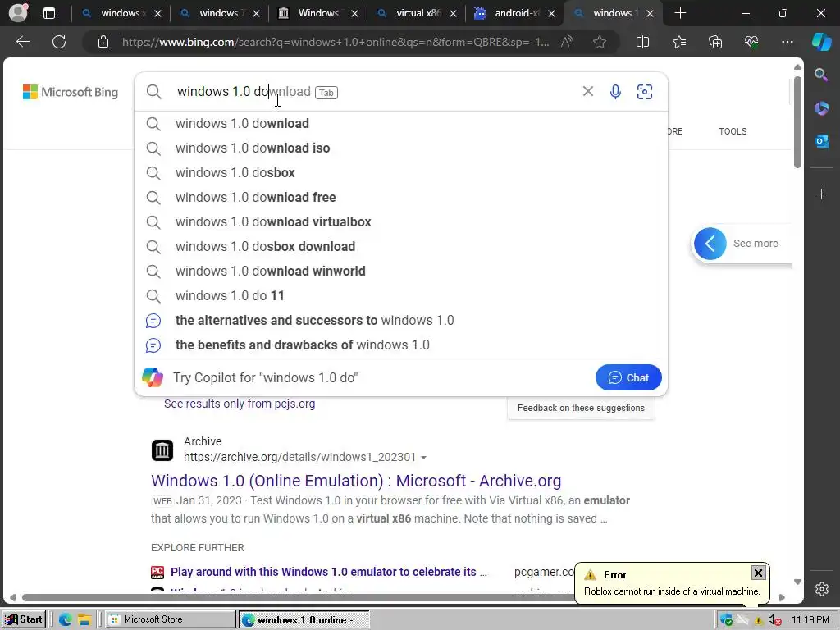This screenshot has width=840, height=630.
Task: Select suggestion windows 1.0 dosbox
Action: coord(400,172)
